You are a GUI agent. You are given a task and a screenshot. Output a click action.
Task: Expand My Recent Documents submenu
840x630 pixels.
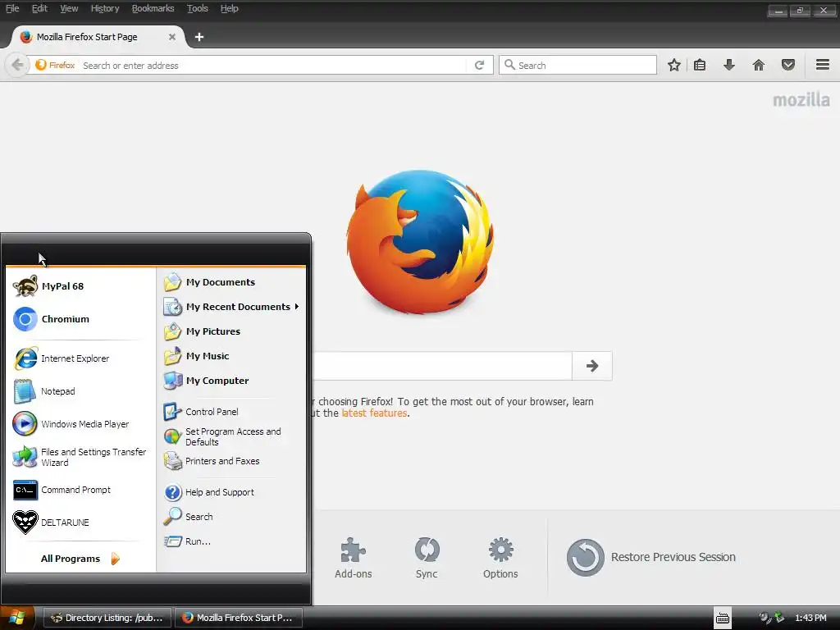(231, 307)
